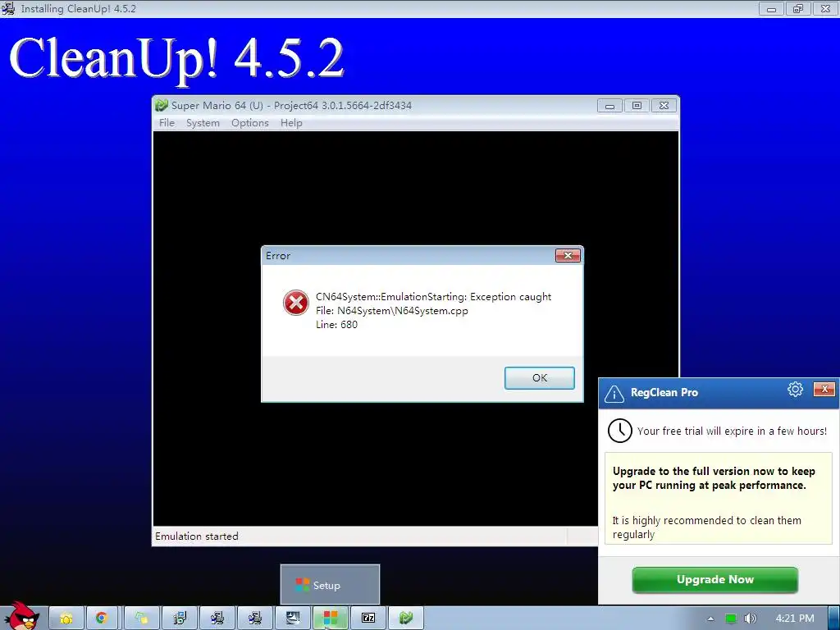Show hidden tray icons arrow
The height and width of the screenshot is (630, 840).
coord(710,619)
